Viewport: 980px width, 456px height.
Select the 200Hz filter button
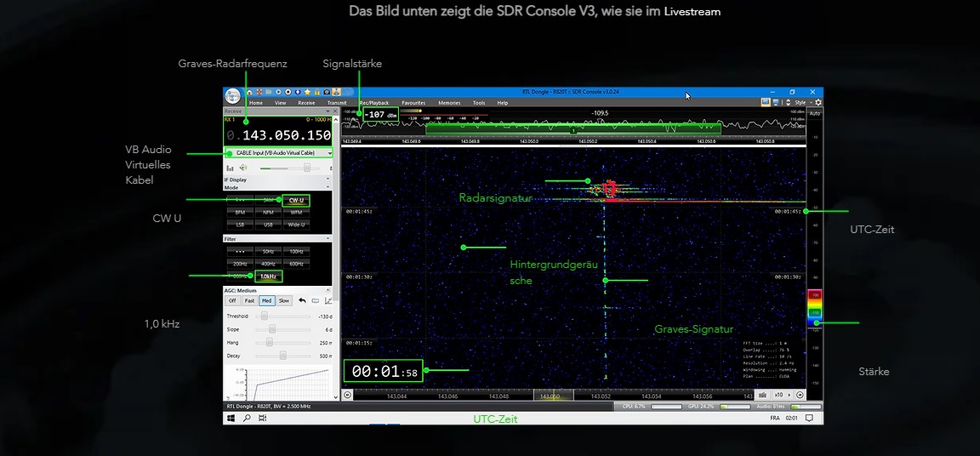click(240, 264)
